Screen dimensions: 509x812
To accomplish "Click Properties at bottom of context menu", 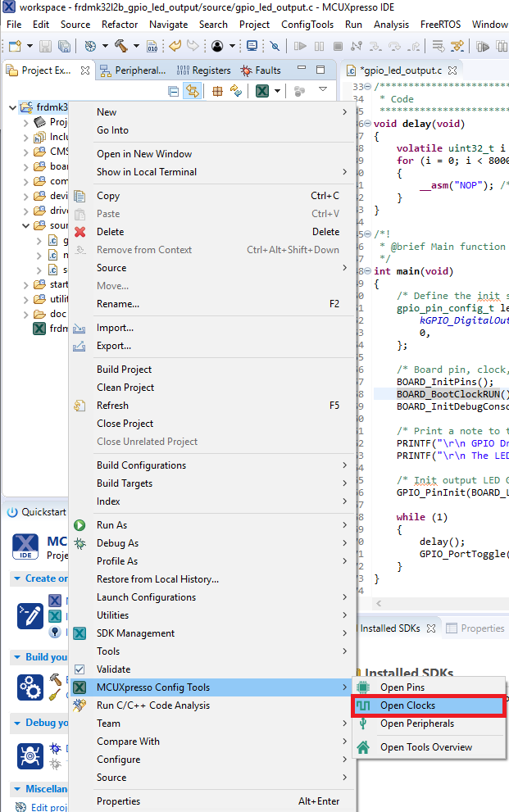I will tap(118, 801).
